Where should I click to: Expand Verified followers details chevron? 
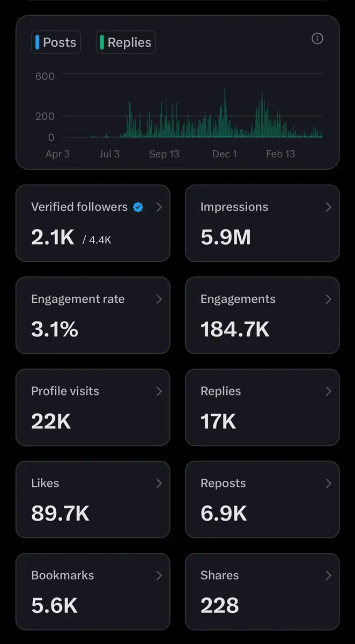click(x=159, y=207)
